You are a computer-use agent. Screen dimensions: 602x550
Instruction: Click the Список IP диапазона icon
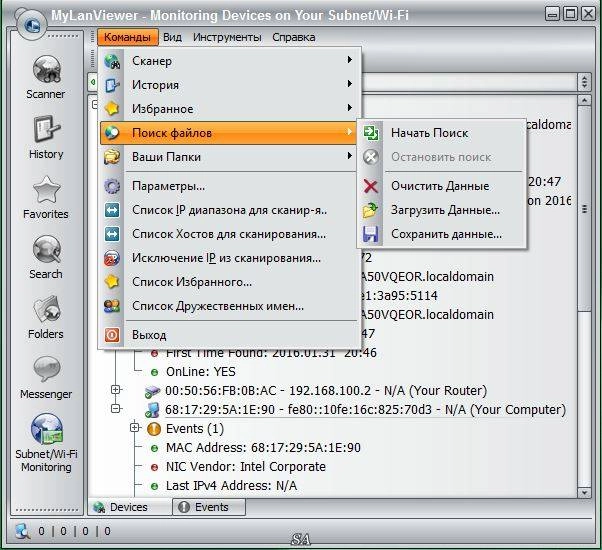click(112, 210)
